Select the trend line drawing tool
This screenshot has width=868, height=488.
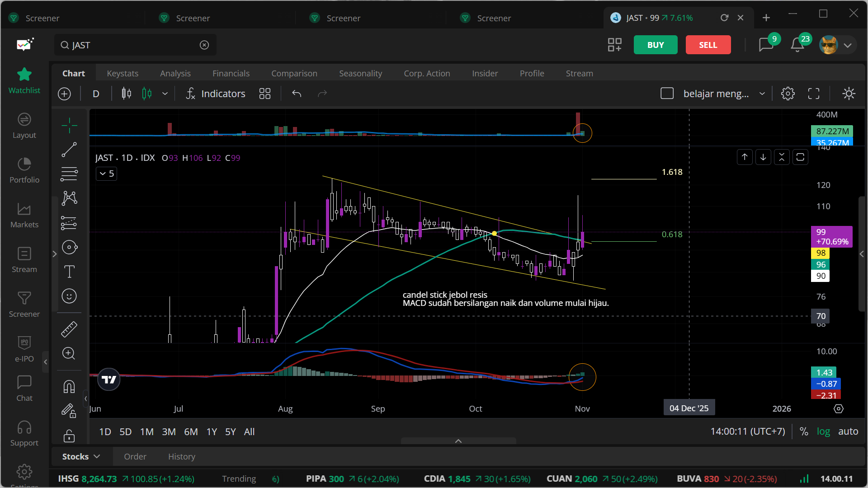click(69, 150)
